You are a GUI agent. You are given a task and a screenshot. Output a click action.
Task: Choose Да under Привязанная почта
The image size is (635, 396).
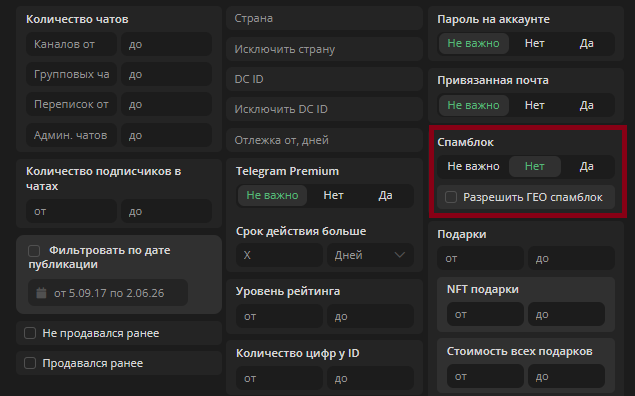pos(586,105)
